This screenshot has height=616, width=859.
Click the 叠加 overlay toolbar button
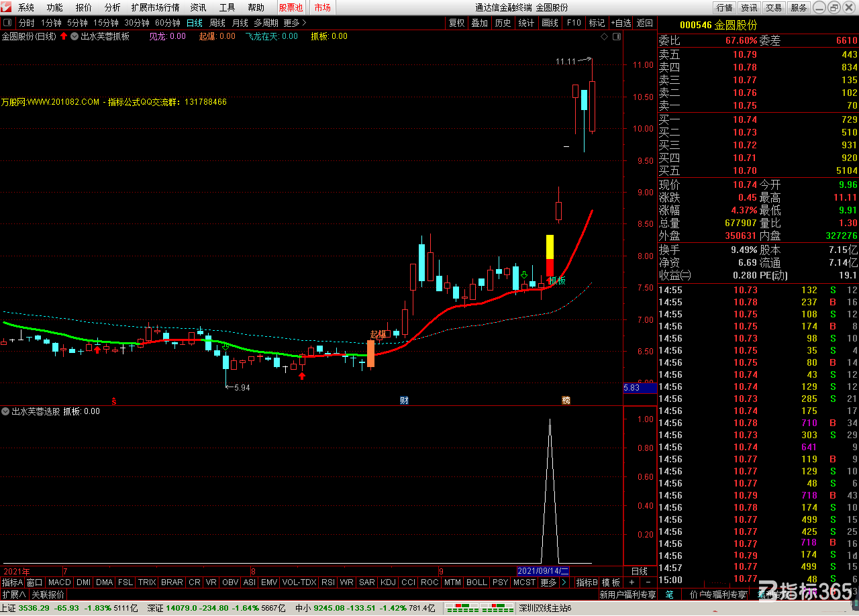pos(479,23)
